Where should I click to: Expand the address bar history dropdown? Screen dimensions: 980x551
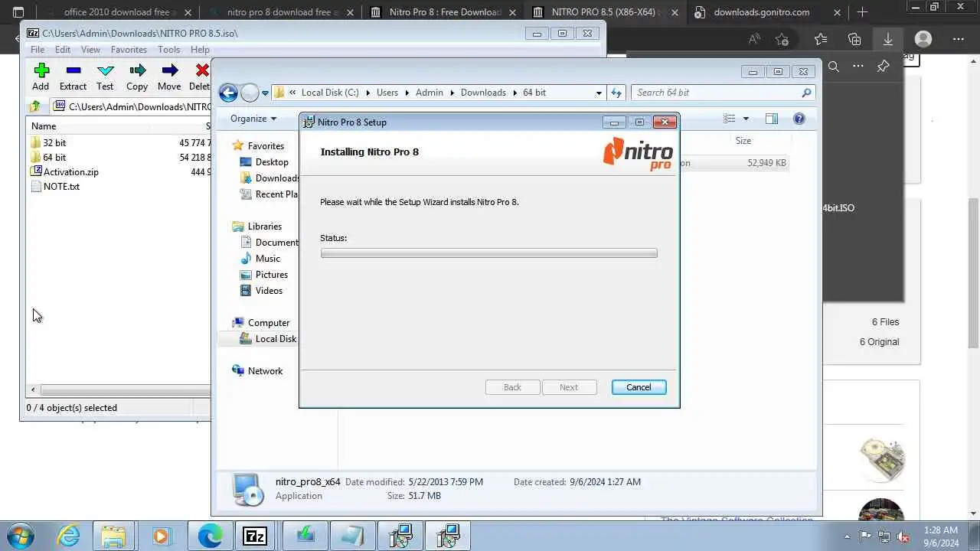coord(599,93)
